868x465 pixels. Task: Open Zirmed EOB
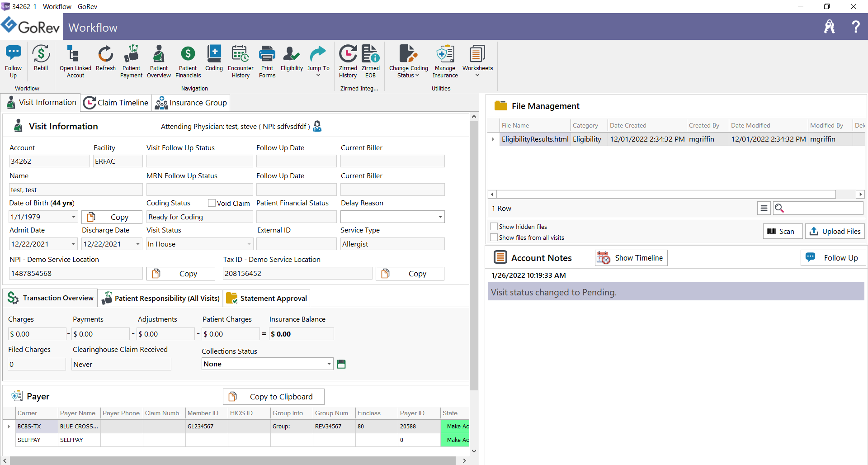click(370, 62)
